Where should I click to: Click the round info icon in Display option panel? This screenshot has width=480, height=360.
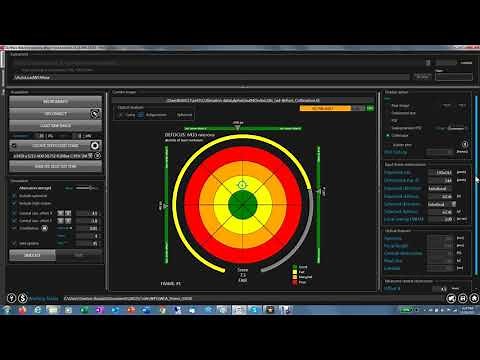pyautogui.click(x=465, y=144)
